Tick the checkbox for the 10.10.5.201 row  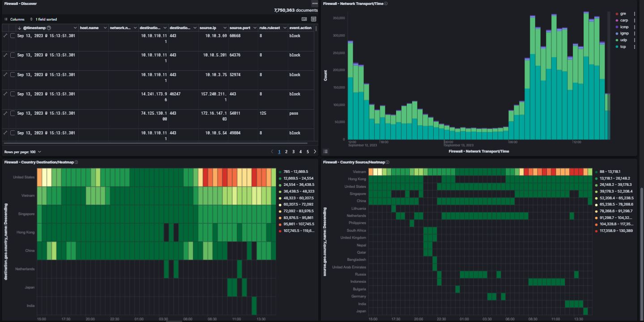click(13, 55)
